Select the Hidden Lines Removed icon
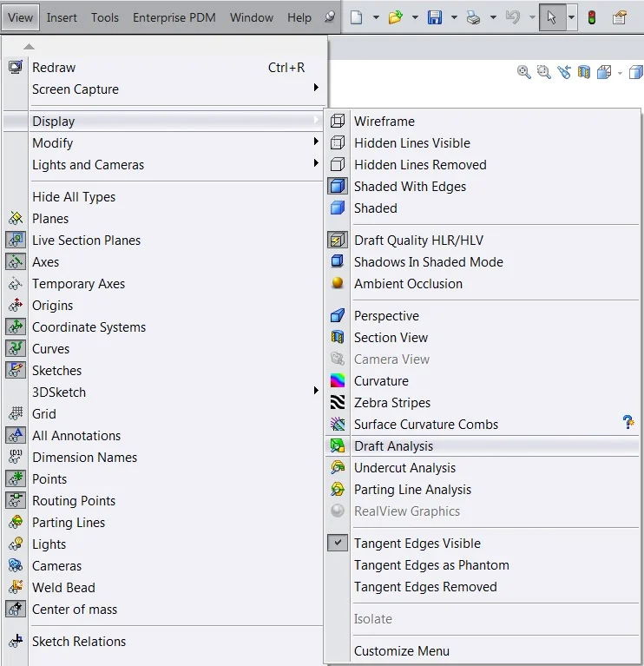644x666 pixels. click(338, 164)
